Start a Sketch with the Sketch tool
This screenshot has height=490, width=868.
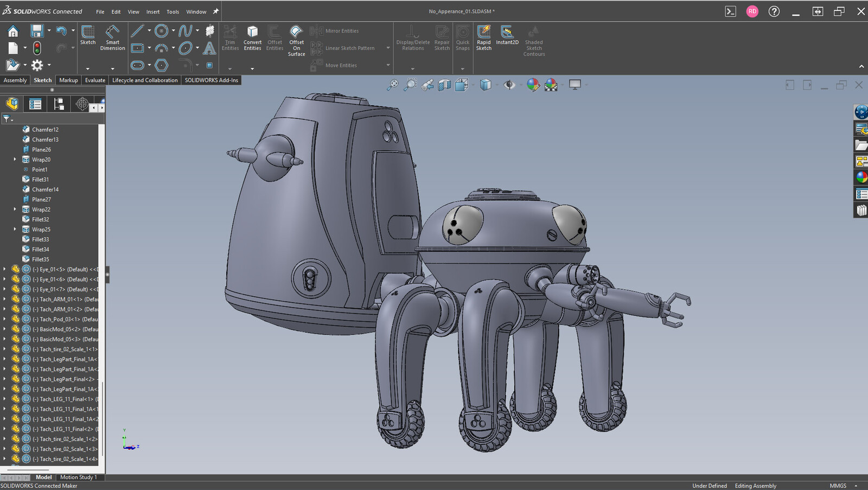point(88,35)
